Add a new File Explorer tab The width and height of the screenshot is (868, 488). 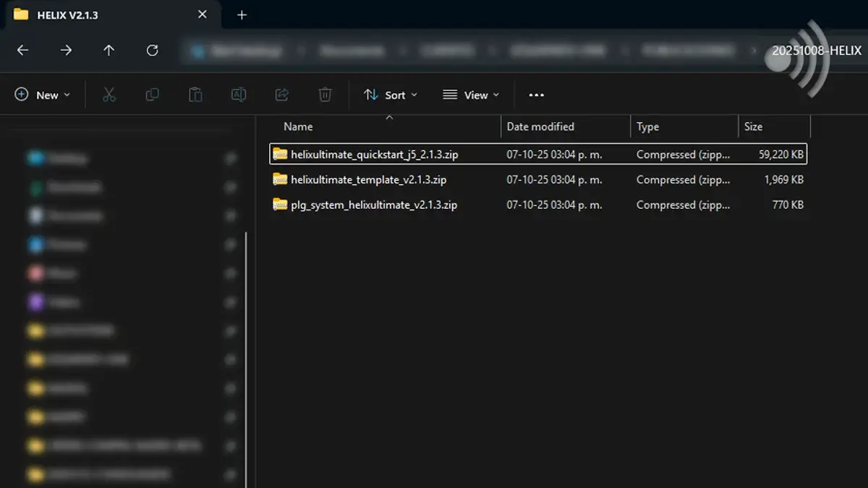click(242, 14)
